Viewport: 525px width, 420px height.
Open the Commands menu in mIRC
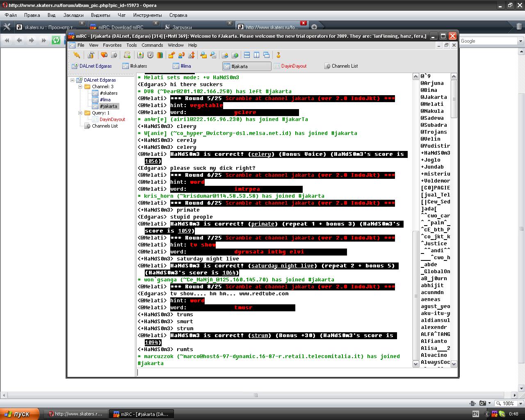[x=152, y=45]
